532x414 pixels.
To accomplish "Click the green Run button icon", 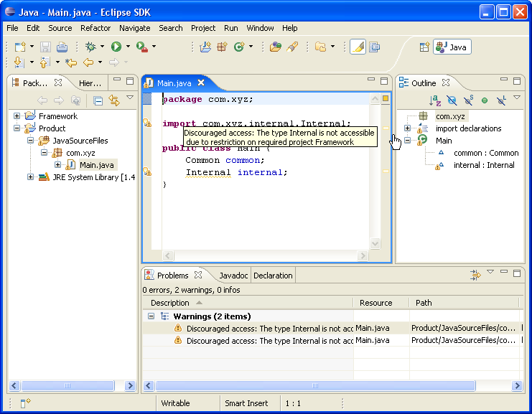I will pos(116,47).
